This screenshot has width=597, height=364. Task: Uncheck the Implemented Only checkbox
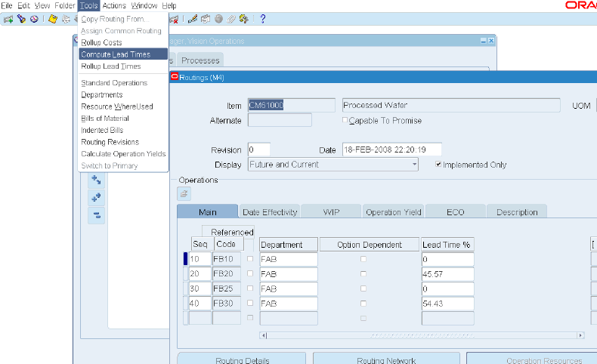pyautogui.click(x=438, y=165)
